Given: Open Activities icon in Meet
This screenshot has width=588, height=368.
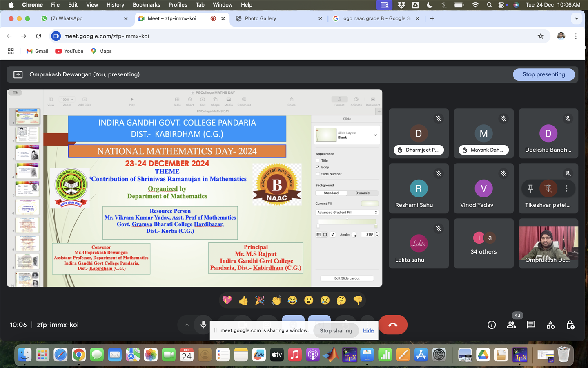Looking at the screenshot, I should [550, 325].
